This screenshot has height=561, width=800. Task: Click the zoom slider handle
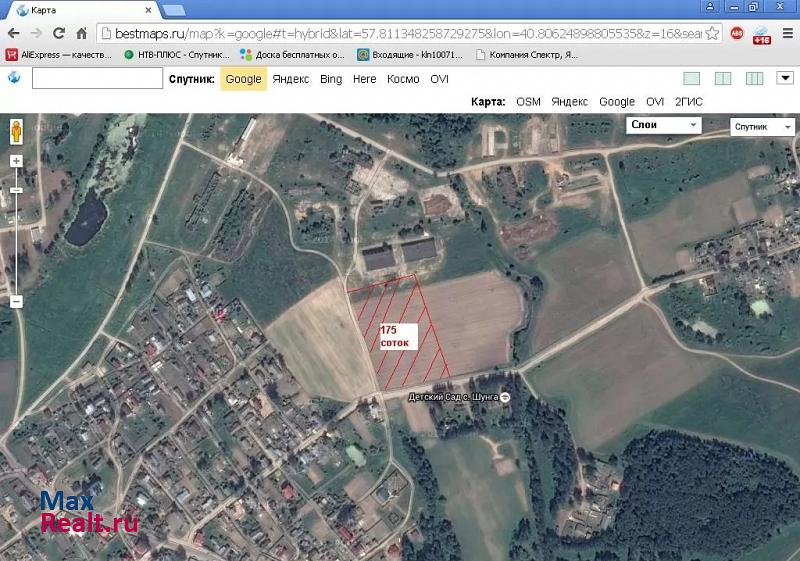coord(16,190)
